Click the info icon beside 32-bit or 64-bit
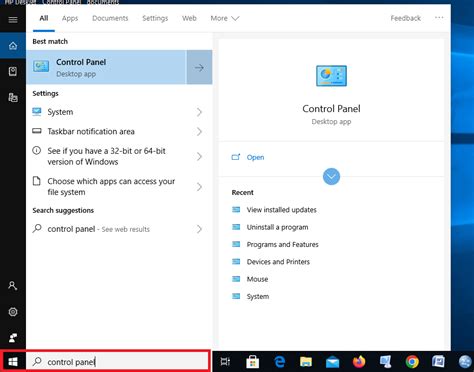 37,151
